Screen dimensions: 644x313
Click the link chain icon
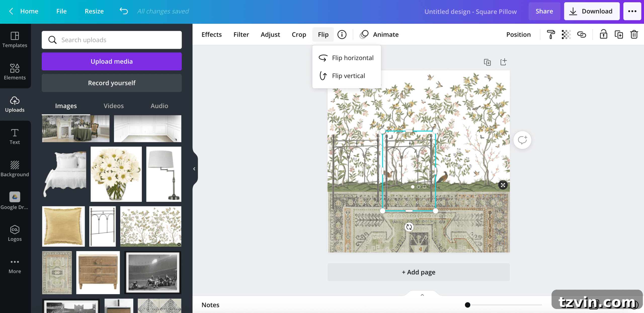(x=582, y=34)
